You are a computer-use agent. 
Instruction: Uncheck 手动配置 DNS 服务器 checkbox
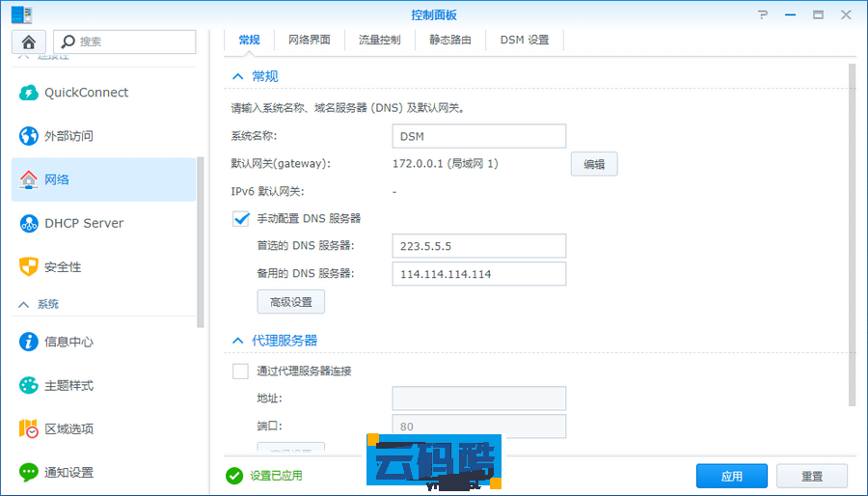coord(241,219)
